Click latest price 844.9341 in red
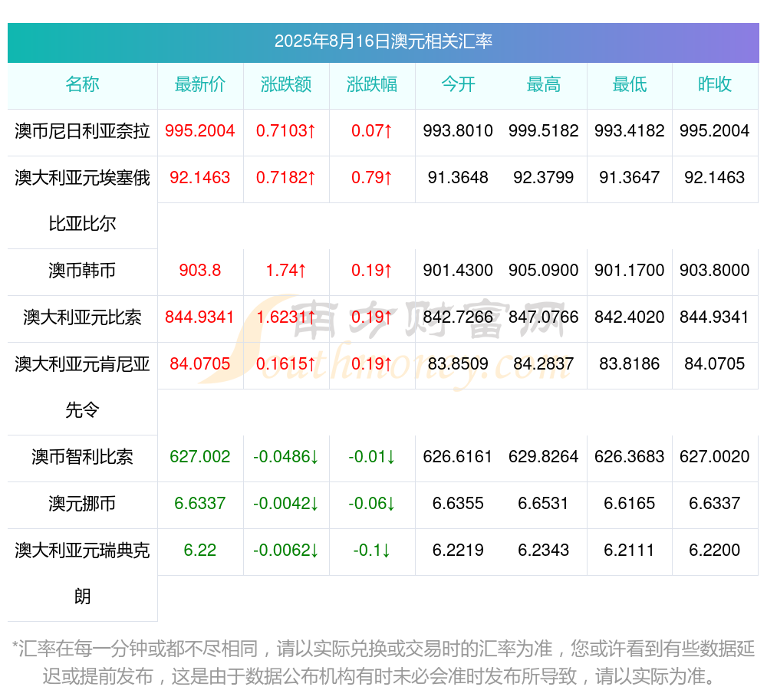The image size is (767, 700). pyautogui.click(x=200, y=317)
